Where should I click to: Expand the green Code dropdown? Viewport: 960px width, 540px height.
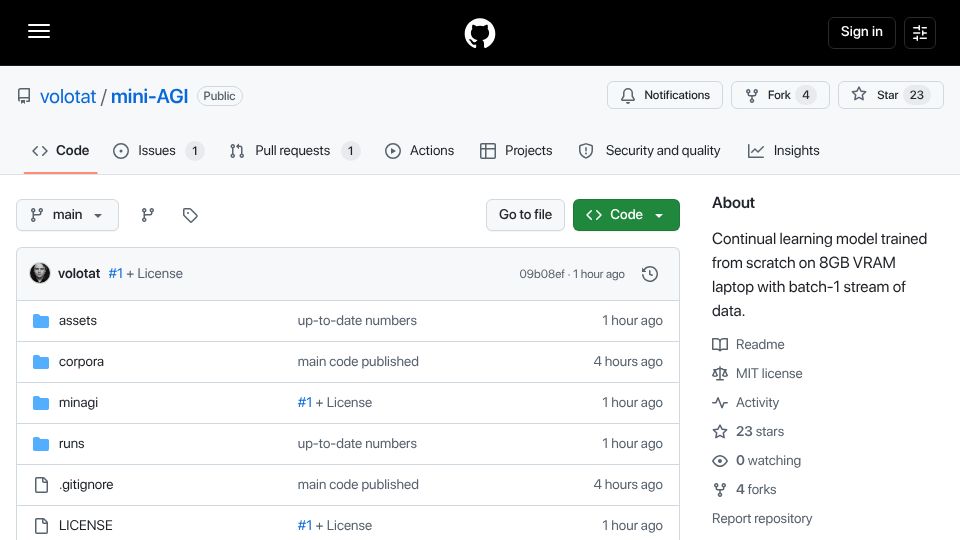pyautogui.click(x=626, y=215)
